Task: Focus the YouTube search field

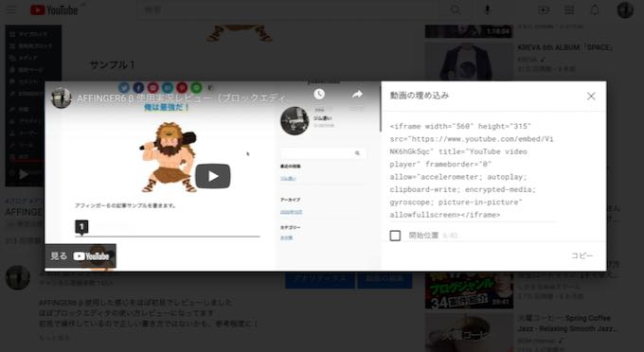Action: pos(293,9)
